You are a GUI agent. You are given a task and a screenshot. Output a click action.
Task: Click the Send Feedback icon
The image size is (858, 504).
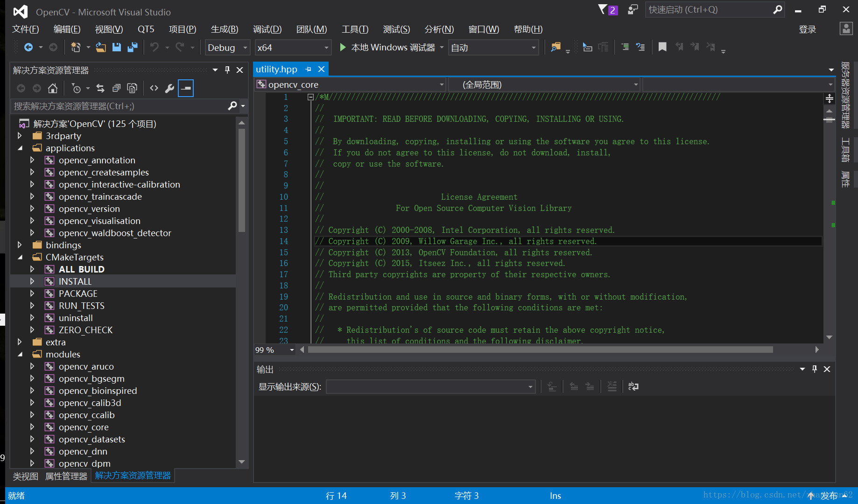coord(633,9)
